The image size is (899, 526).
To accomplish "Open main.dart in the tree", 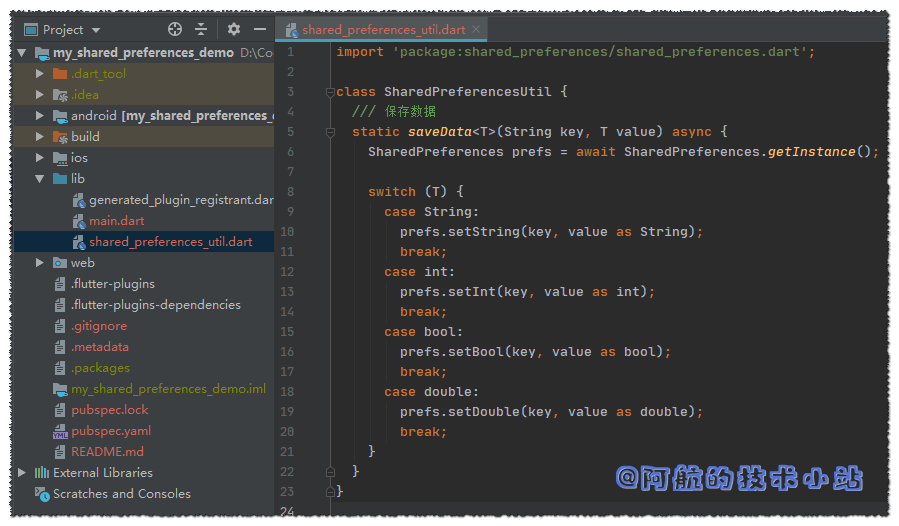I will tap(116, 221).
